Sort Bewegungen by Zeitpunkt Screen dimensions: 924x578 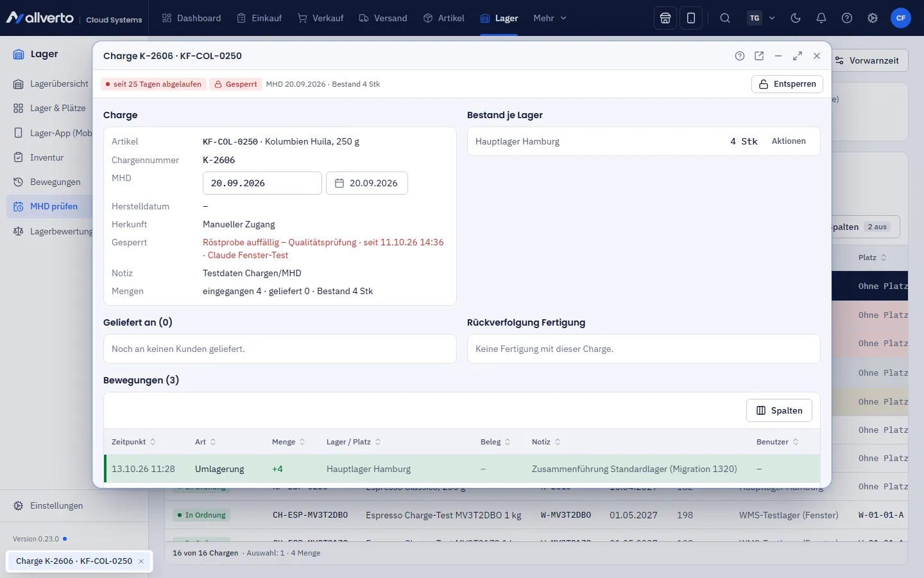[133, 442]
